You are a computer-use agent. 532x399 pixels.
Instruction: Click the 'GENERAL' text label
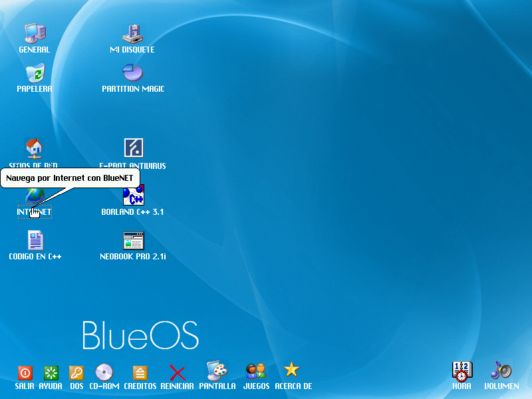tap(35, 49)
